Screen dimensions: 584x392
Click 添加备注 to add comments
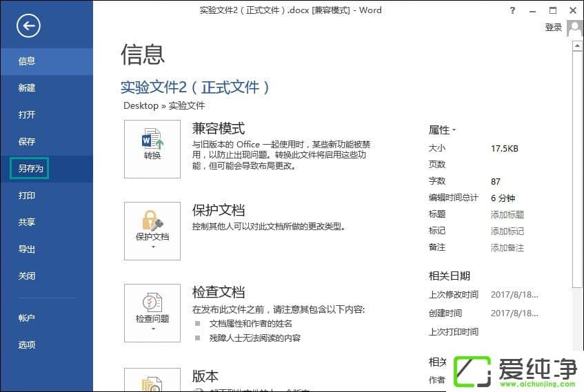point(507,247)
